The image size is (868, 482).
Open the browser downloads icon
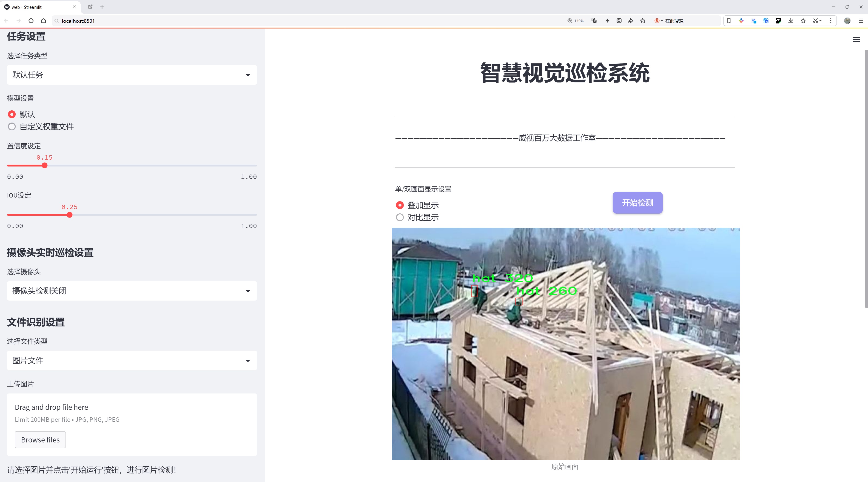(791, 20)
